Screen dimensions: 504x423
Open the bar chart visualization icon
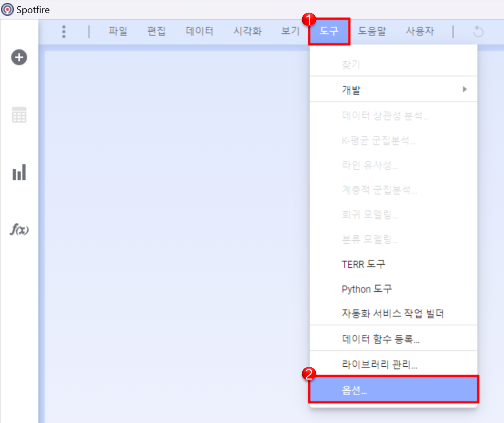[19, 172]
